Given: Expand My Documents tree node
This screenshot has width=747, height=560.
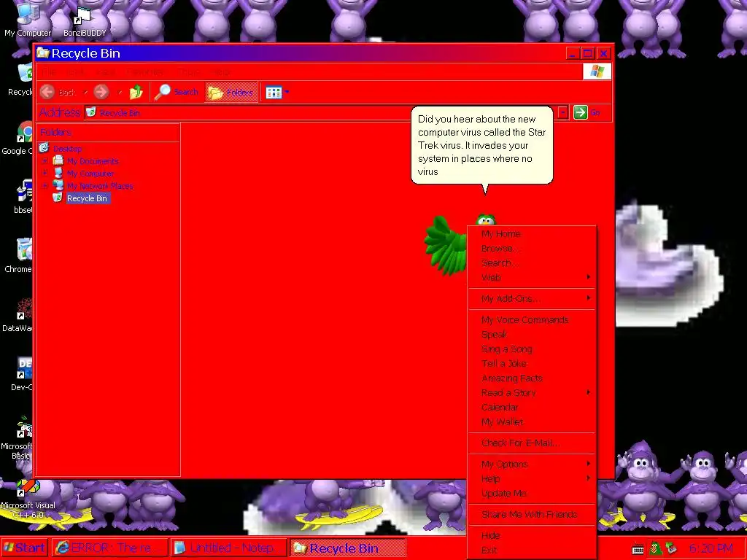Looking at the screenshot, I should pyautogui.click(x=44, y=160).
